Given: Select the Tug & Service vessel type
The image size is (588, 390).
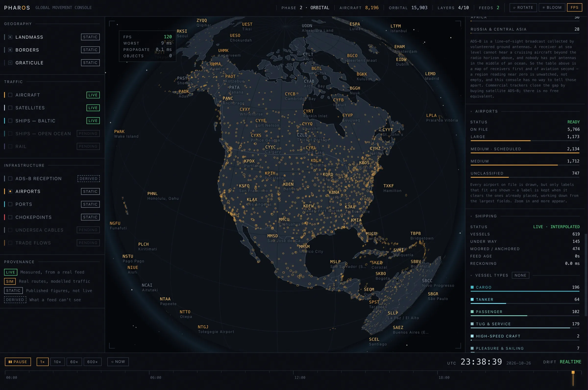Looking at the screenshot, I should coord(525,324).
